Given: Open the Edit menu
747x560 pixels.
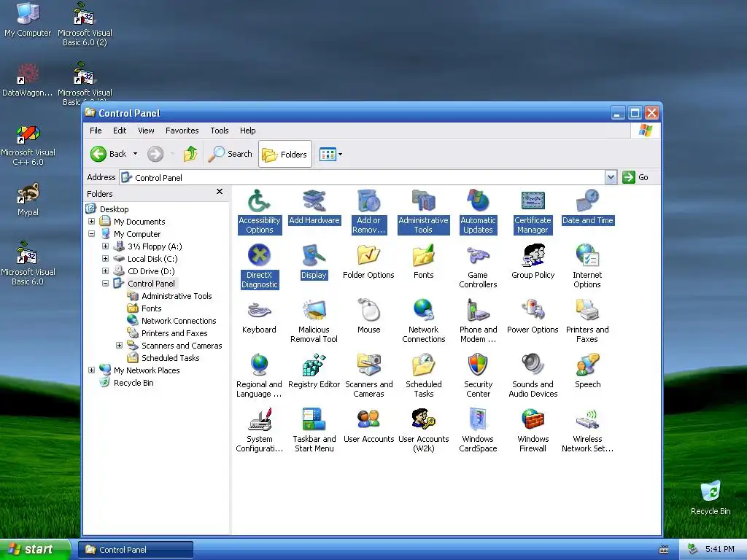Looking at the screenshot, I should [120, 131].
